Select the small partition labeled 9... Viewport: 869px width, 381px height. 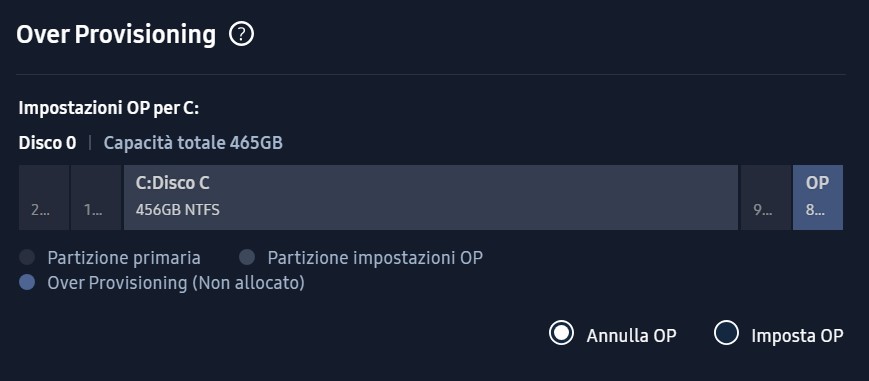pyautogui.click(x=766, y=197)
